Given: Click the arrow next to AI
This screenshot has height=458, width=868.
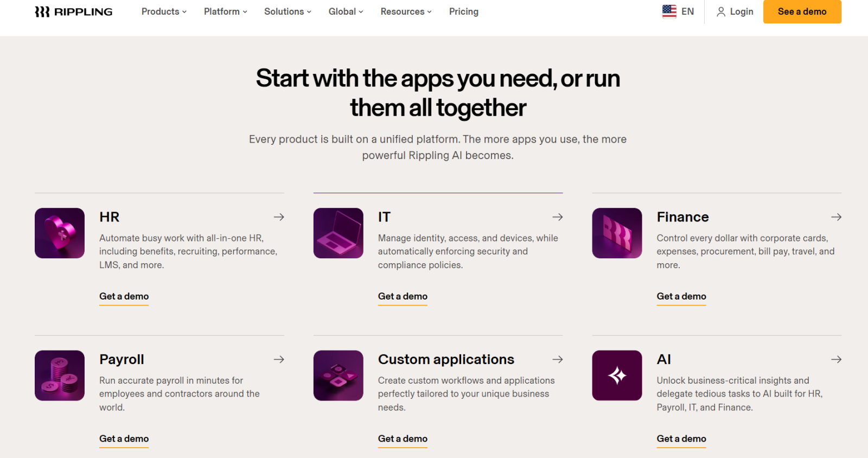Looking at the screenshot, I should coord(837,359).
